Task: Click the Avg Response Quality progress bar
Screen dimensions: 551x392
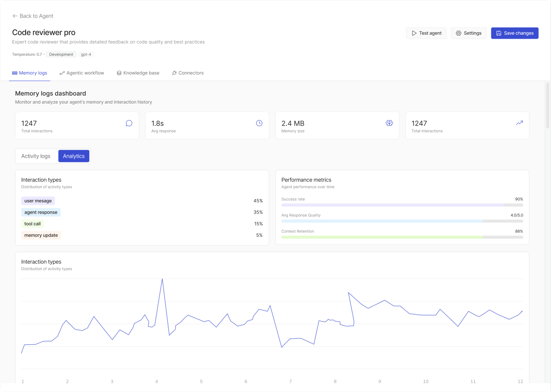Action: (402, 221)
